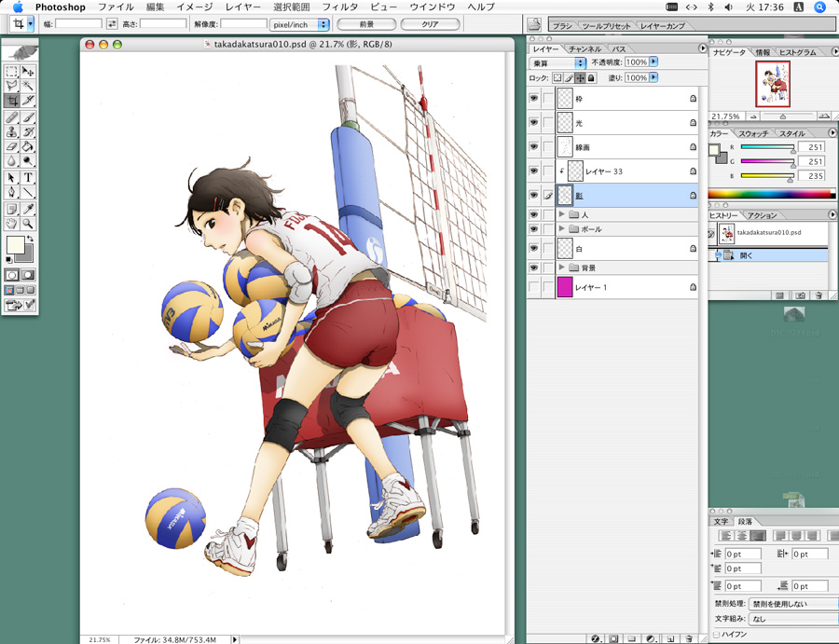Viewport: 839px width, 644px height.
Task: Open the fill (塗り) slider arrow
Action: tap(653, 77)
